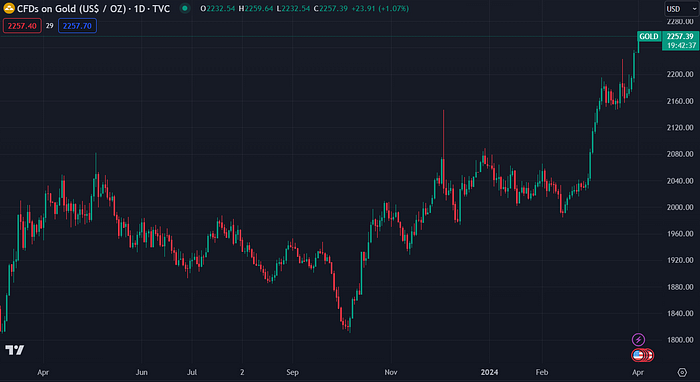The width and height of the screenshot is (700, 382).
Task: Click the 1920.00 price axis label
Action: tap(680, 260)
